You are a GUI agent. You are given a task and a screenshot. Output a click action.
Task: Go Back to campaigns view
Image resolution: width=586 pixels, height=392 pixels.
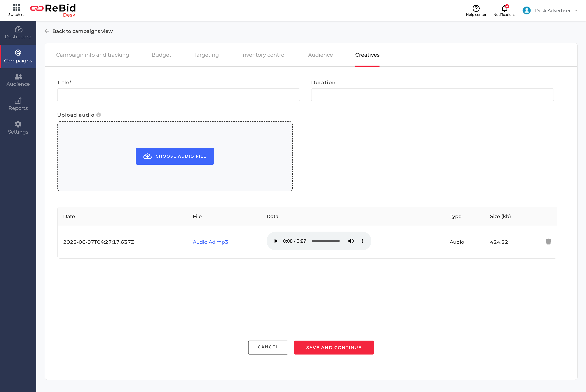82,31
